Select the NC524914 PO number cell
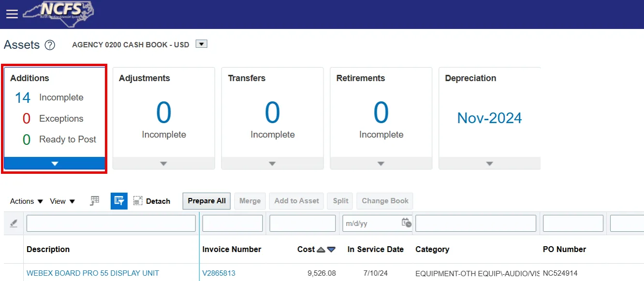This screenshot has width=644, height=281. (x=560, y=273)
